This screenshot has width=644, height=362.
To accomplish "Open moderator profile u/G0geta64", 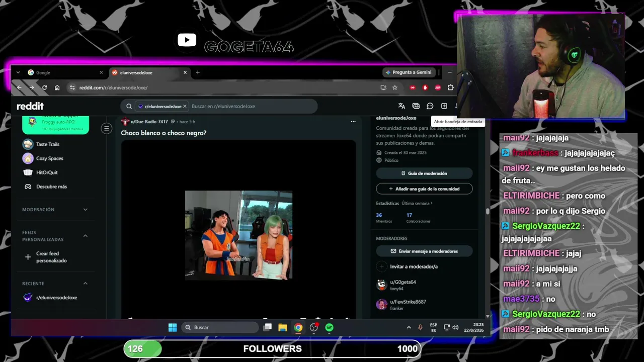I will point(403,282).
